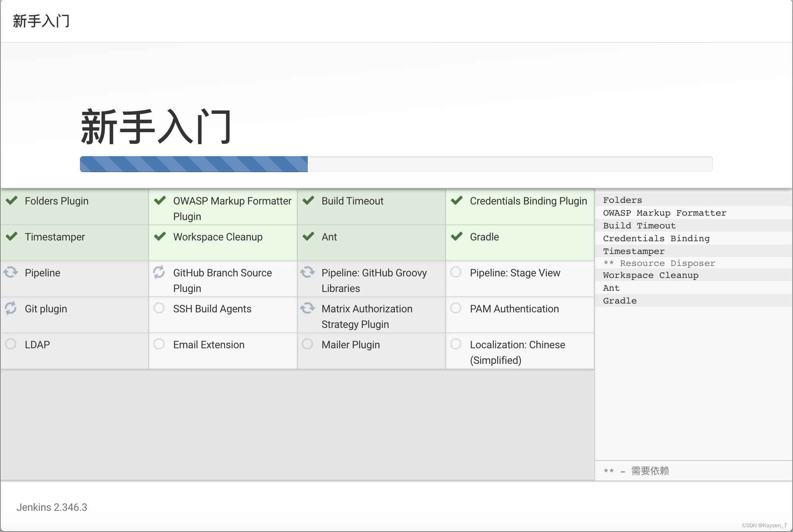The width and height of the screenshot is (793, 532).
Task: Click the Git plugin spinner icon
Action: pyautogui.click(x=11, y=308)
